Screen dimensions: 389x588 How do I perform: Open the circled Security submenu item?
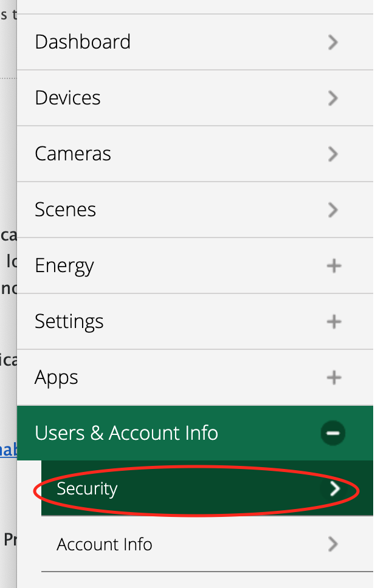pyautogui.click(x=207, y=488)
